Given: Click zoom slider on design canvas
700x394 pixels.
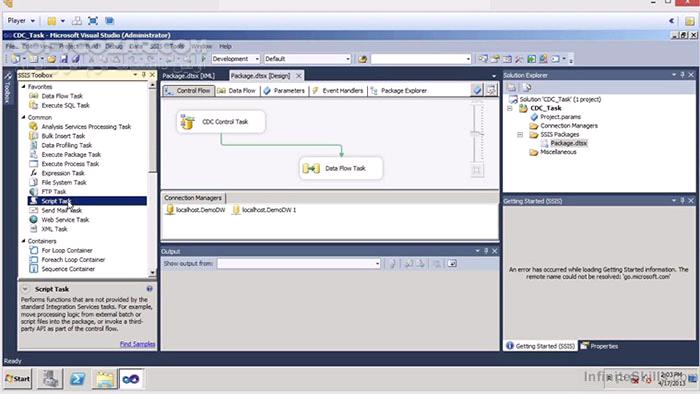Looking at the screenshot, I should [x=477, y=133].
